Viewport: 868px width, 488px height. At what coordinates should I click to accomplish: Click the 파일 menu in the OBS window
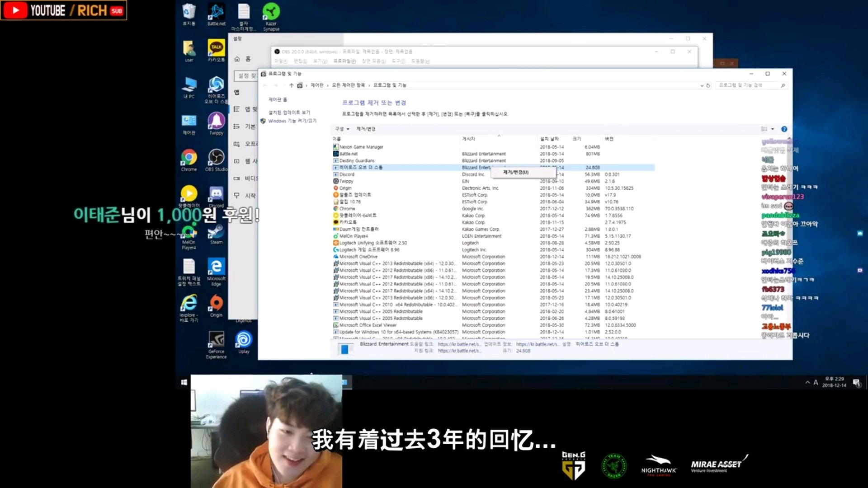click(x=280, y=61)
